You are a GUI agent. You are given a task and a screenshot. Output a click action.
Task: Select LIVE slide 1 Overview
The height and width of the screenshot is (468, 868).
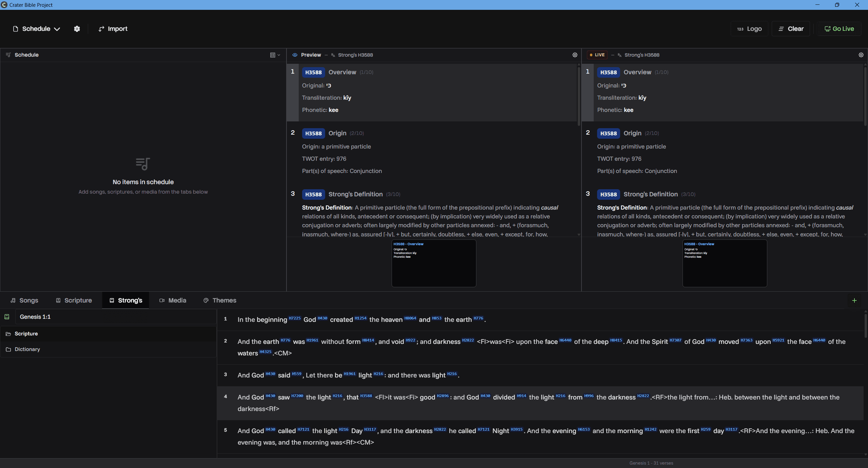[722, 92]
